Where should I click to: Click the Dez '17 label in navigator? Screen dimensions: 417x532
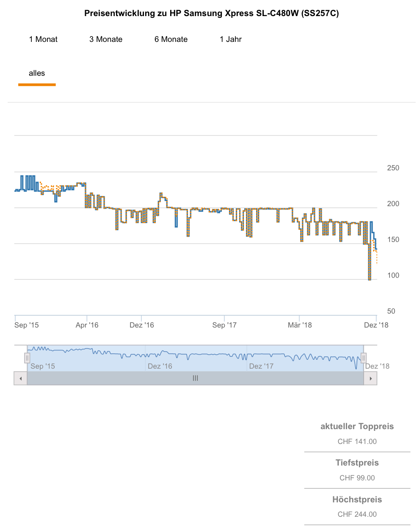[x=261, y=366]
